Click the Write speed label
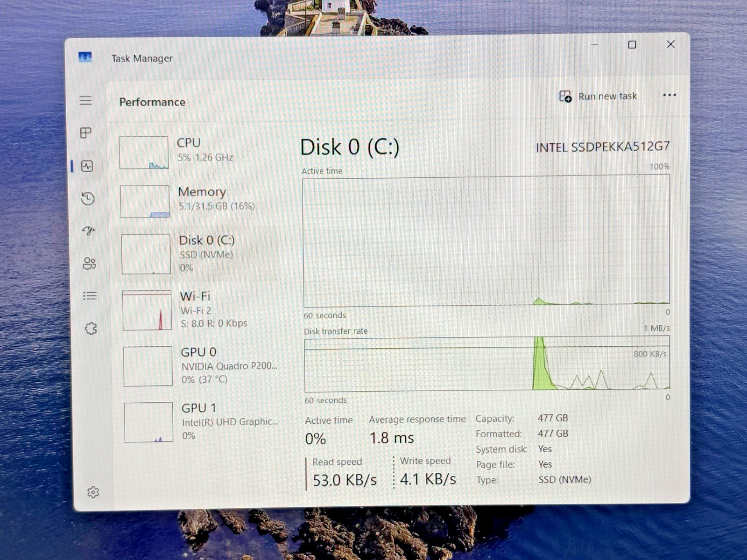Screen dimensions: 747x560 (425, 461)
